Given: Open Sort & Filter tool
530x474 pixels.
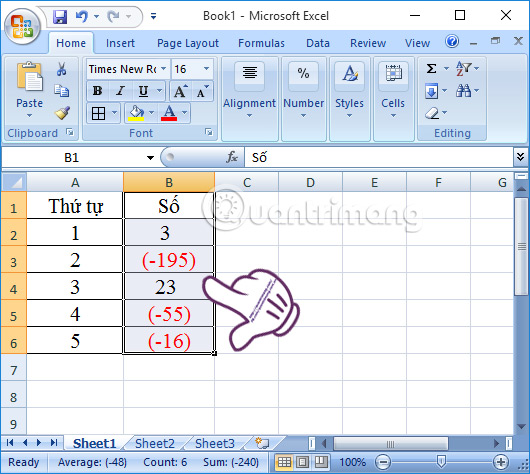Looking at the screenshot, I should 464,69.
